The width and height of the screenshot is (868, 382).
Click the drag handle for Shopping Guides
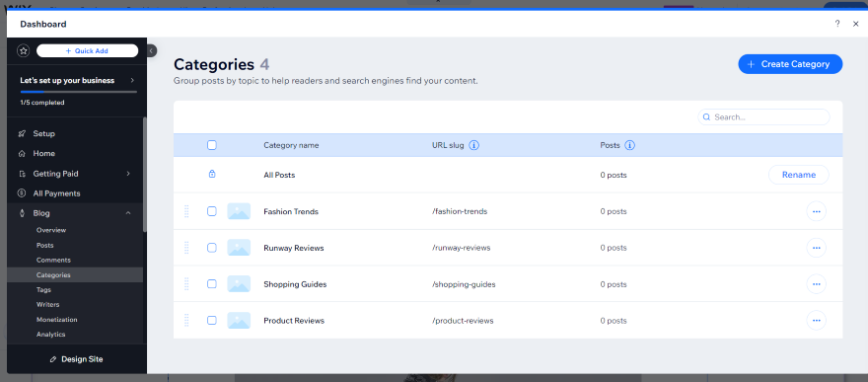186,284
